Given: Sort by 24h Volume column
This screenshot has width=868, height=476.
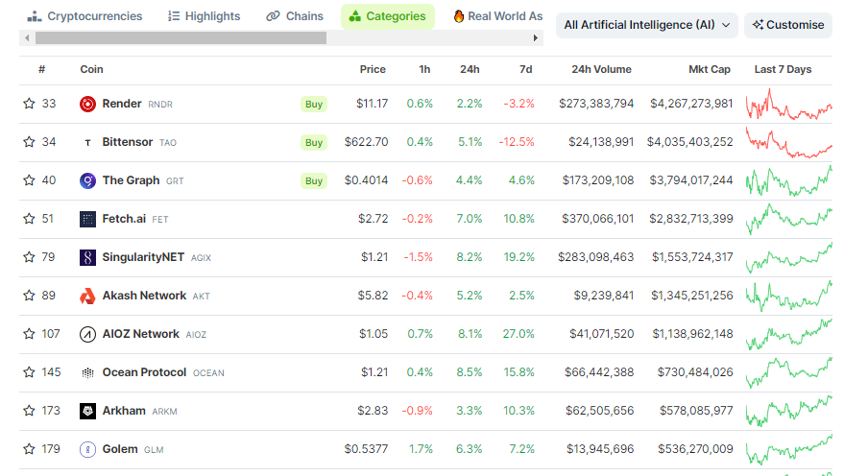Looking at the screenshot, I should tap(601, 69).
